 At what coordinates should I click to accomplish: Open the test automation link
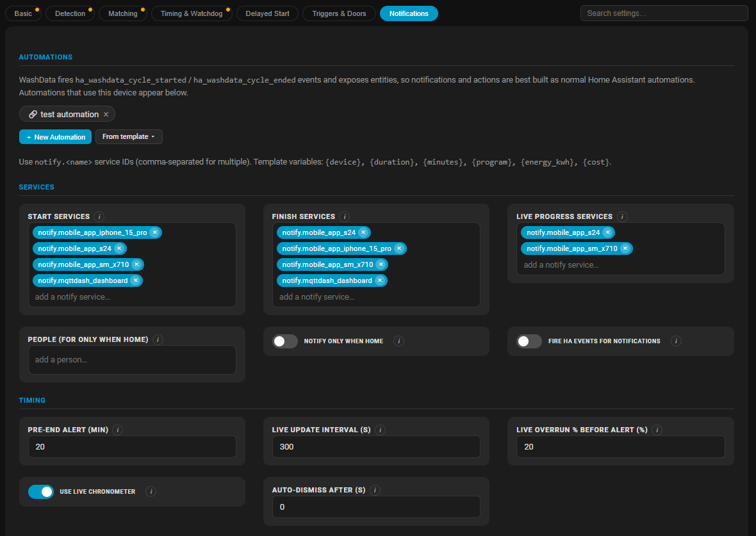click(69, 114)
